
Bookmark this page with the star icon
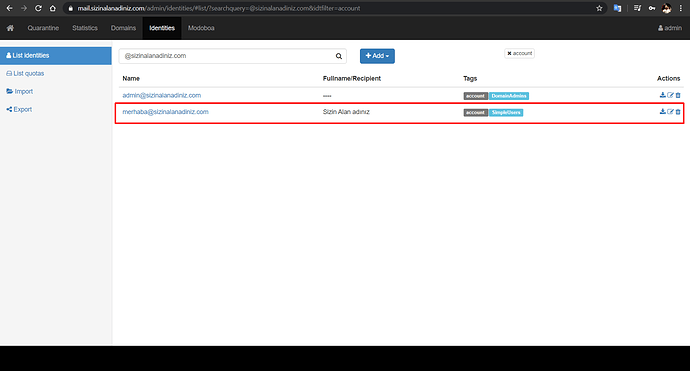point(599,8)
